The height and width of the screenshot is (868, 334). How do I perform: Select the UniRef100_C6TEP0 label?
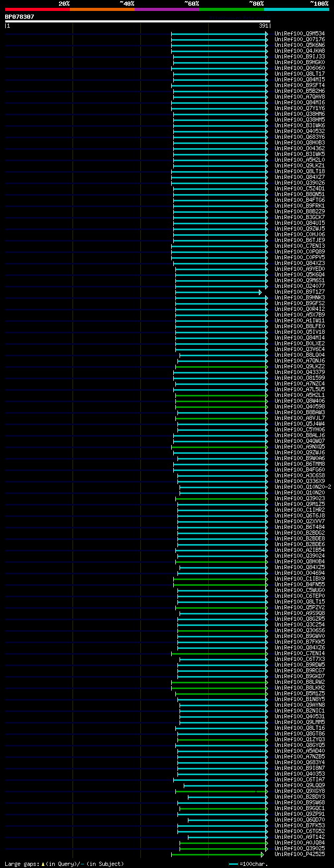pyautogui.click(x=300, y=596)
